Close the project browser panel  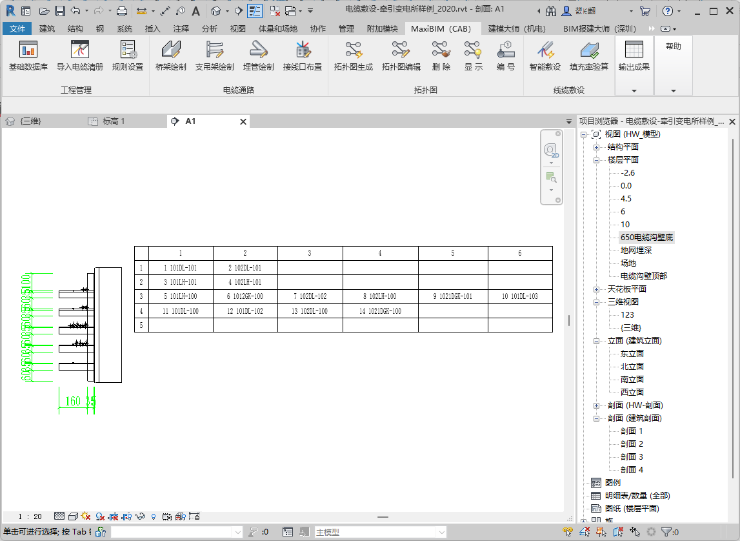[733, 120]
